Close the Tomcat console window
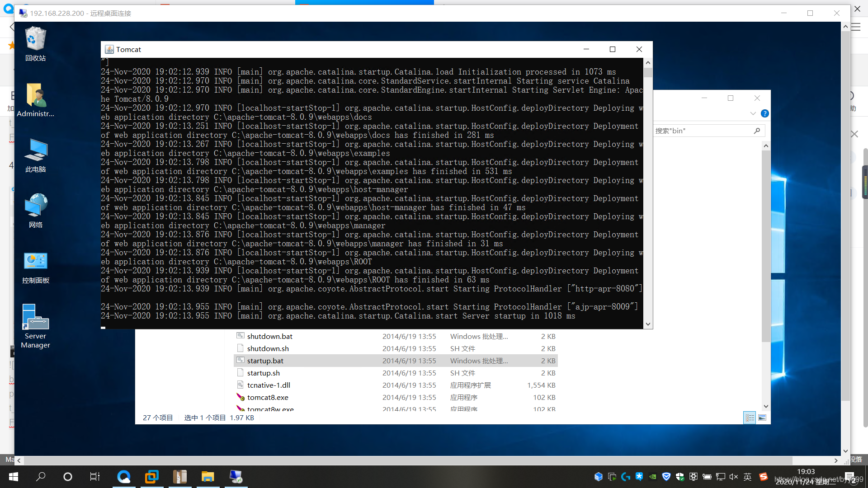 [639, 49]
